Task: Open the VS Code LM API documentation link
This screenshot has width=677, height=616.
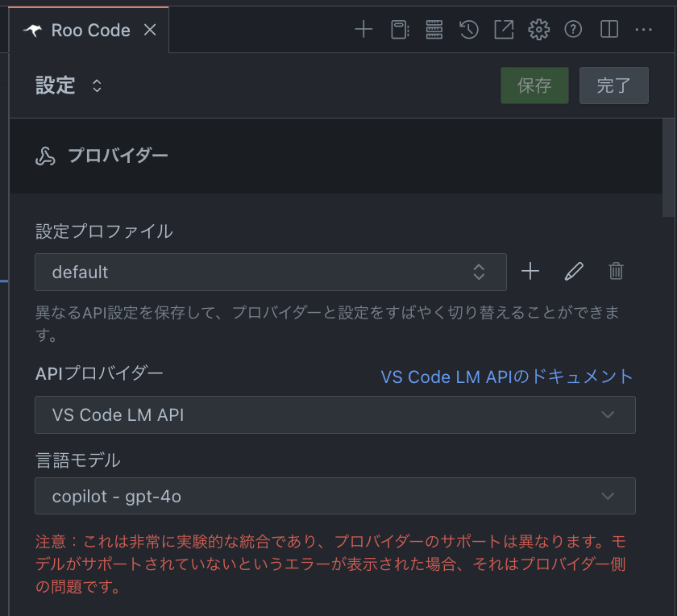Action: tap(506, 377)
